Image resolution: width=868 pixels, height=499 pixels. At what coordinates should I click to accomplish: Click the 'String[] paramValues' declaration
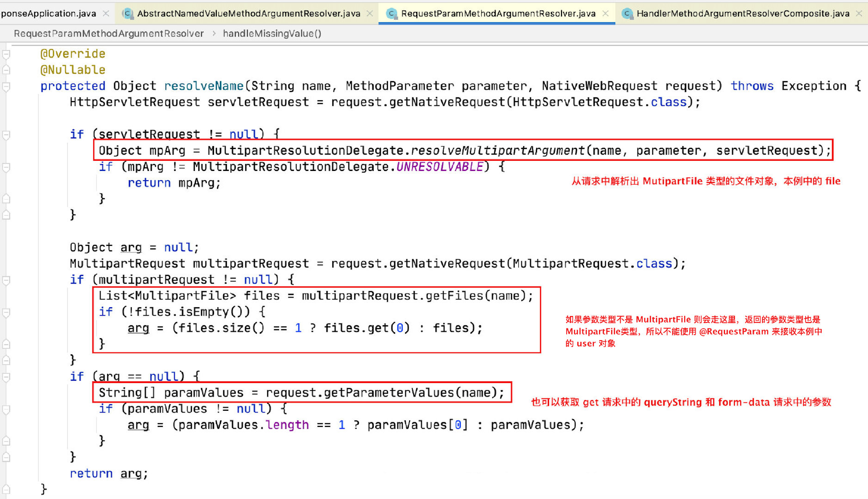coord(171,393)
